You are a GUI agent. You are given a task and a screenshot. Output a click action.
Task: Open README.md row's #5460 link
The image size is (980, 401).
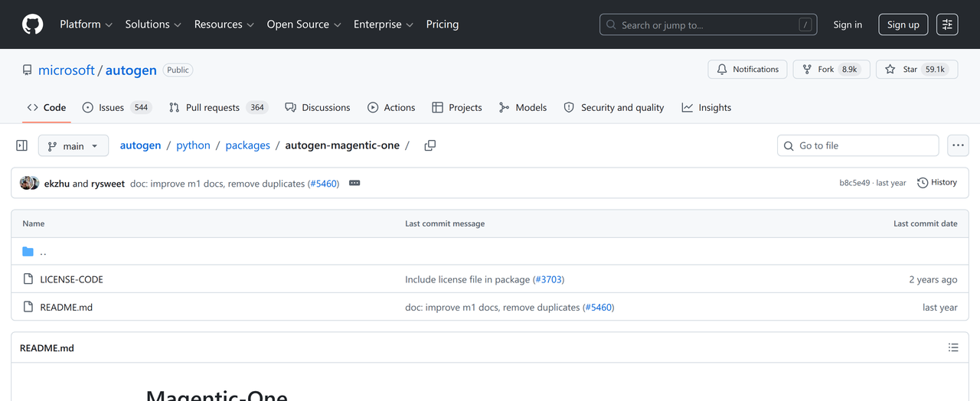click(x=598, y=307)
